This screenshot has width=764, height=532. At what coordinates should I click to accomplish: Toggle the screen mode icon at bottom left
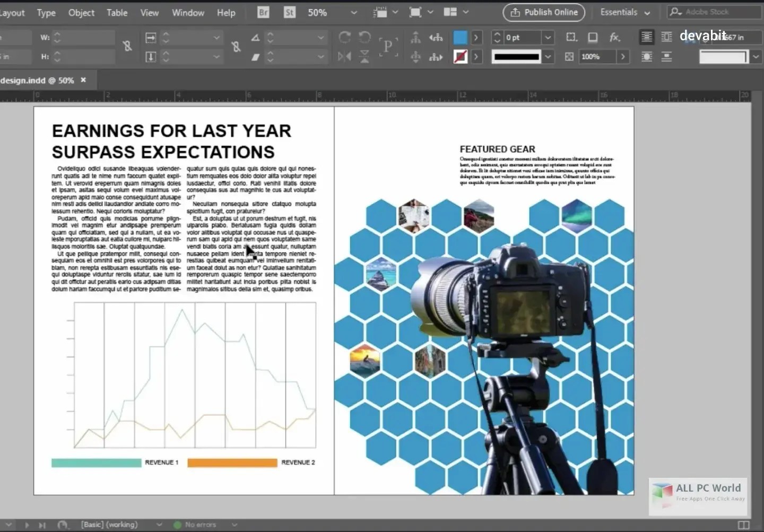tap(63, 525)
